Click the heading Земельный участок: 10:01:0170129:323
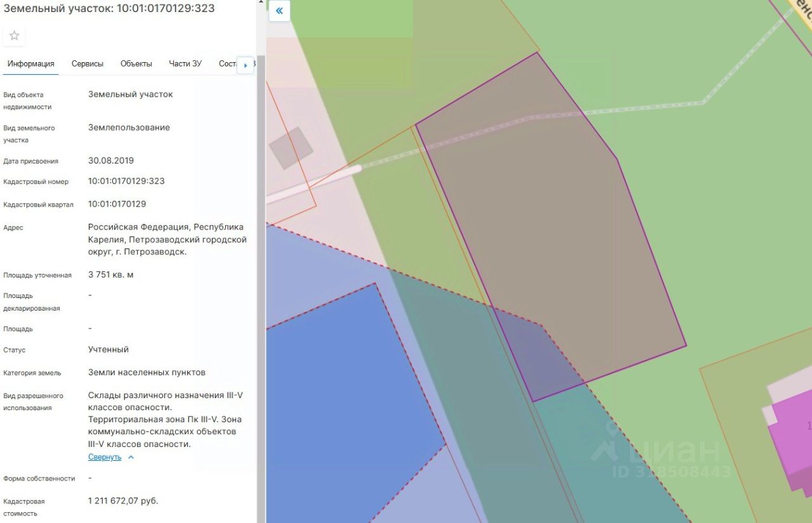 109,8
